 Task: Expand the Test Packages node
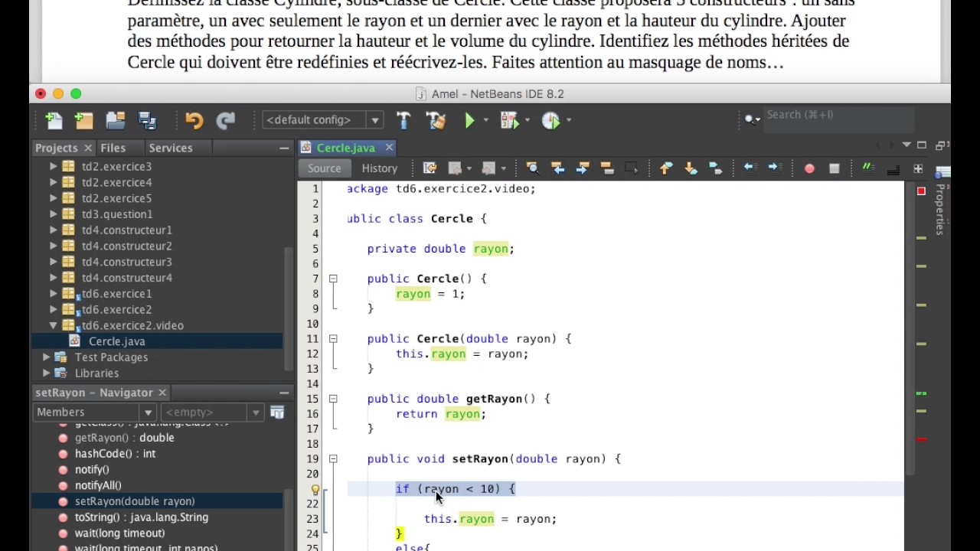coord(47,357)
